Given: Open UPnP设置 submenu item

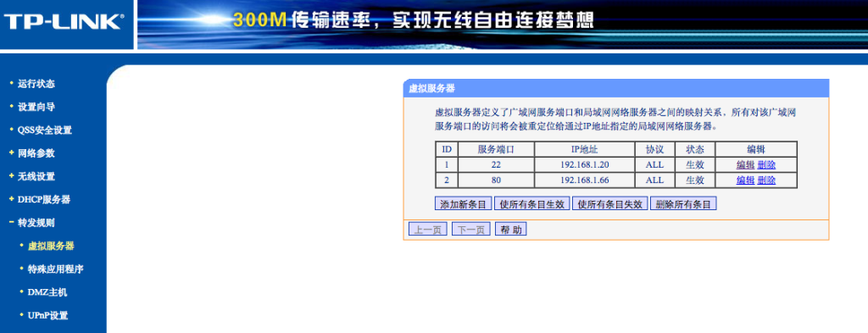Looking at the screenshot, I should [47, 316].
